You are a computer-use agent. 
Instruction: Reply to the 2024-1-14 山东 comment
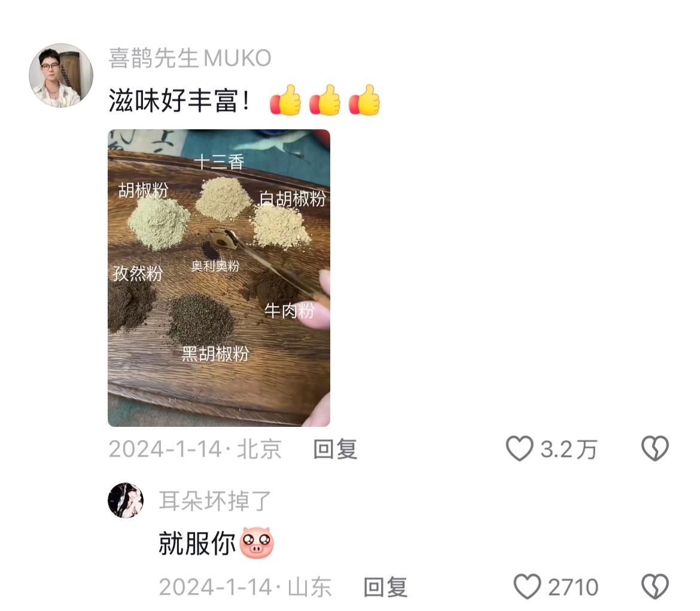[386, 587]
